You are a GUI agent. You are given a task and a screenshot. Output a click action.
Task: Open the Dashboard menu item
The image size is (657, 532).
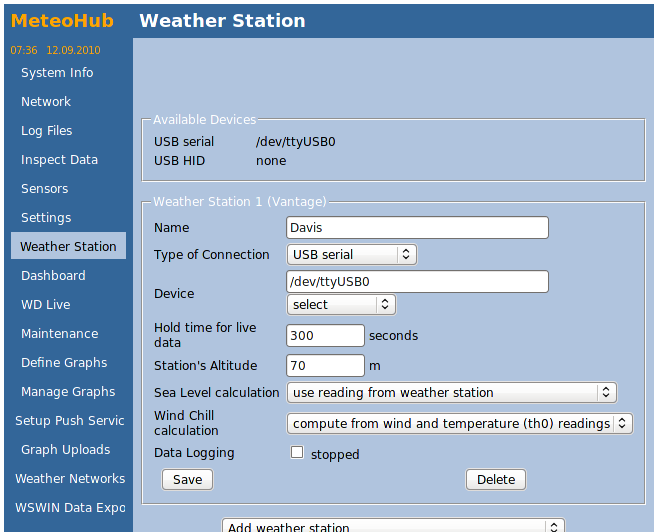(x=53, y=276)
